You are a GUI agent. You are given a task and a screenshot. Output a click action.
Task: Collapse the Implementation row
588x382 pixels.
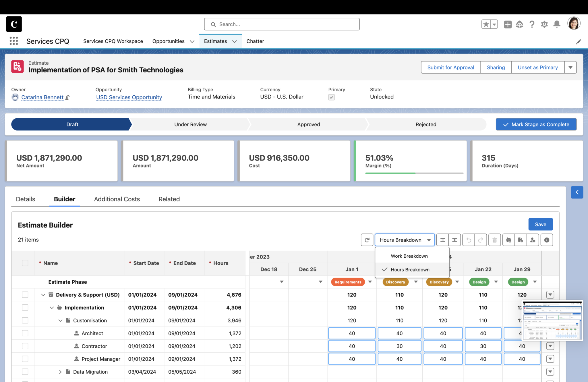pyautogui.click(x=52, y=308)
